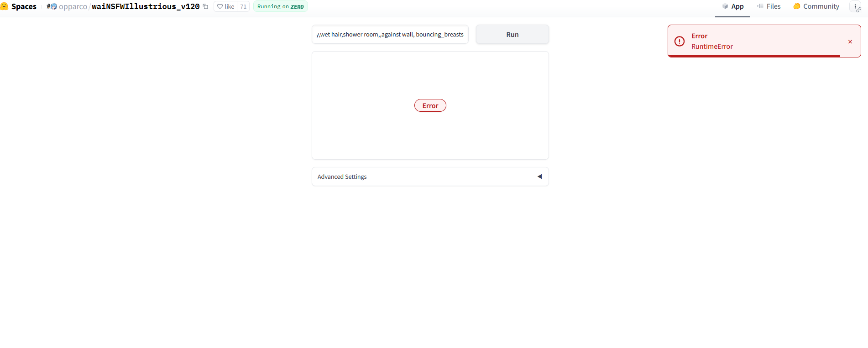This screenshot has height=348, width=868.
Task: Click the waiNSFWIllustrious_v120 space title
Action: tap(146, 6)
